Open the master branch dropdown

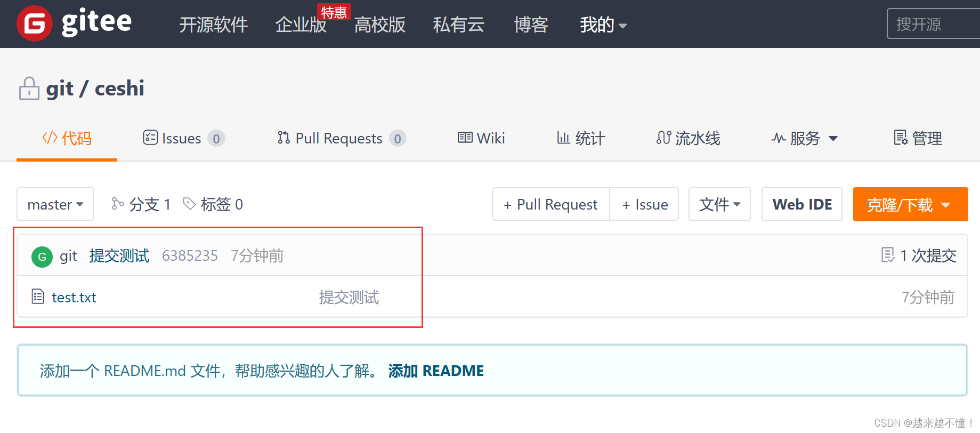55,204
